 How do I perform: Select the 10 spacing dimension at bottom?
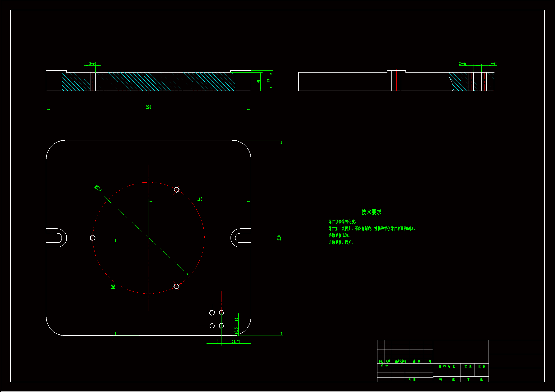click(216, 341)
